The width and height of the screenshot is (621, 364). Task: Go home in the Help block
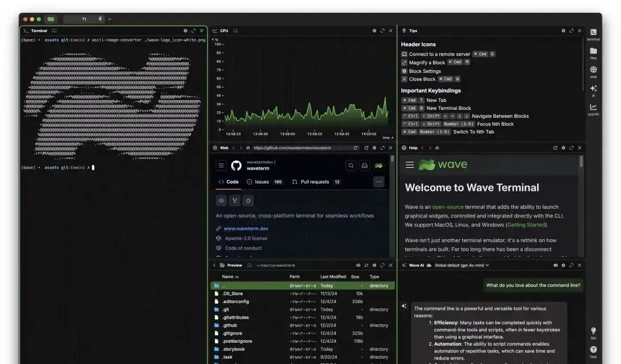437,148
